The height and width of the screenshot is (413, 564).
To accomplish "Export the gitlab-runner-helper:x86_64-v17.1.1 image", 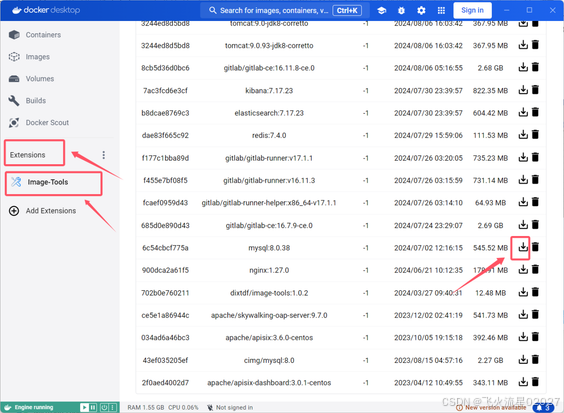I will (523, 202).
